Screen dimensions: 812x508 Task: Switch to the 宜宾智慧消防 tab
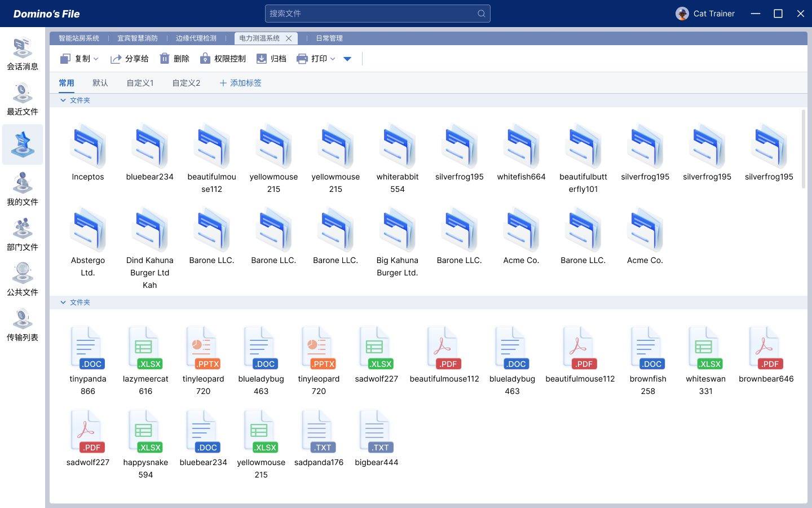(x=138, y=38)
